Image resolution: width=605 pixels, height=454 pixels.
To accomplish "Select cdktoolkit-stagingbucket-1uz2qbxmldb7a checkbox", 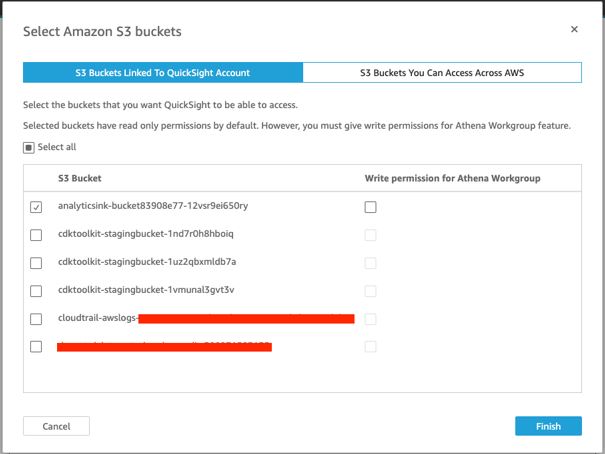I will click(x=36, y=263).
